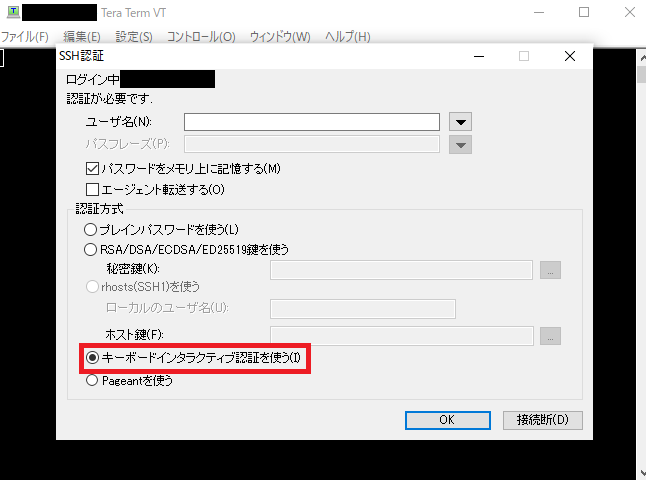Click the 認証方式 group label

[99, 209]
